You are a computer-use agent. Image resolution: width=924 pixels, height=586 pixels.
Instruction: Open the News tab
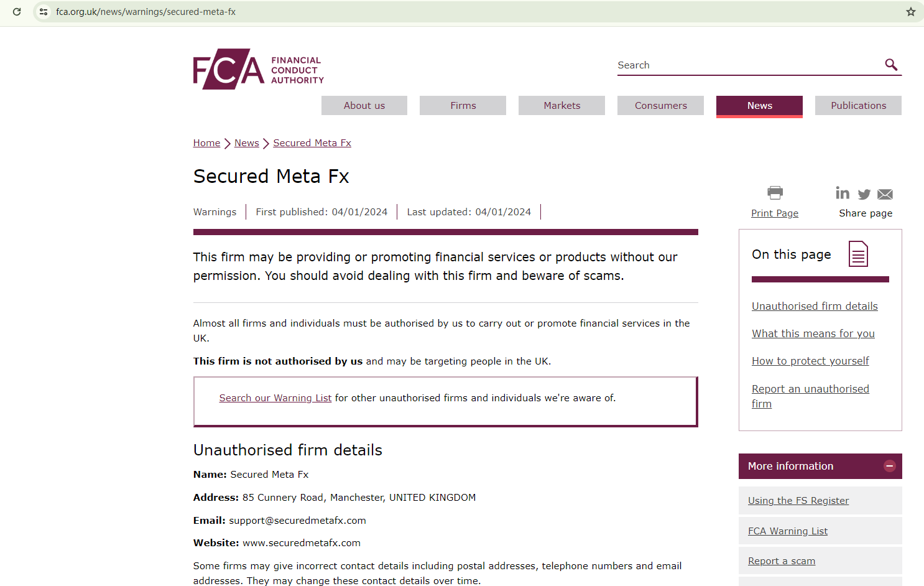click(x=759, y=106)
